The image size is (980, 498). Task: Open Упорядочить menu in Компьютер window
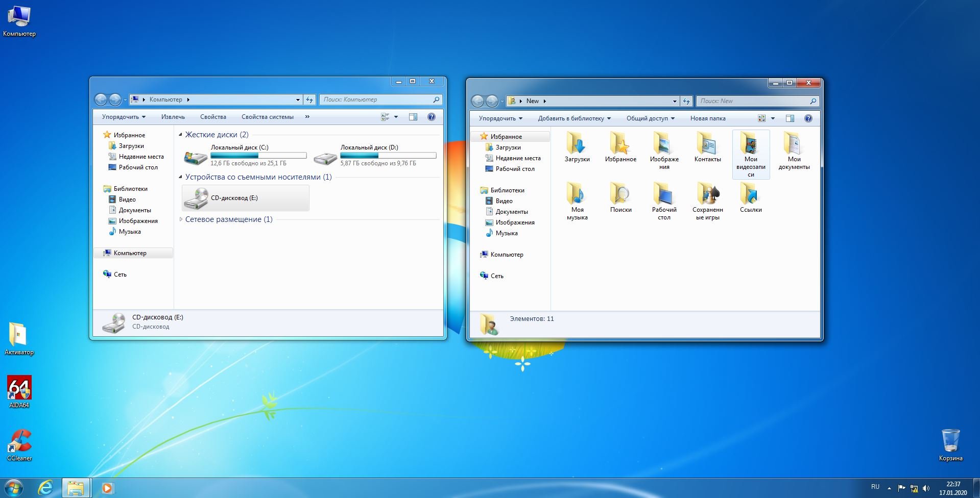[124, 117]
